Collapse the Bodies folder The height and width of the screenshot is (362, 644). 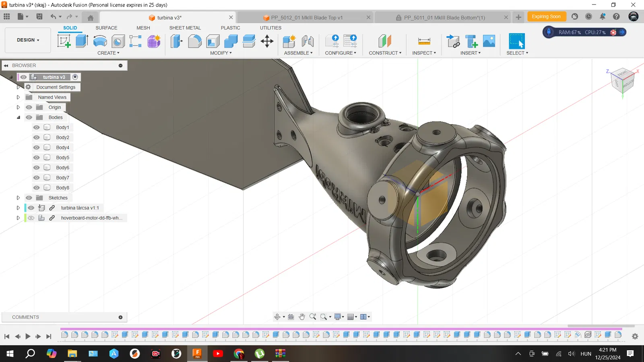(18, 117)
